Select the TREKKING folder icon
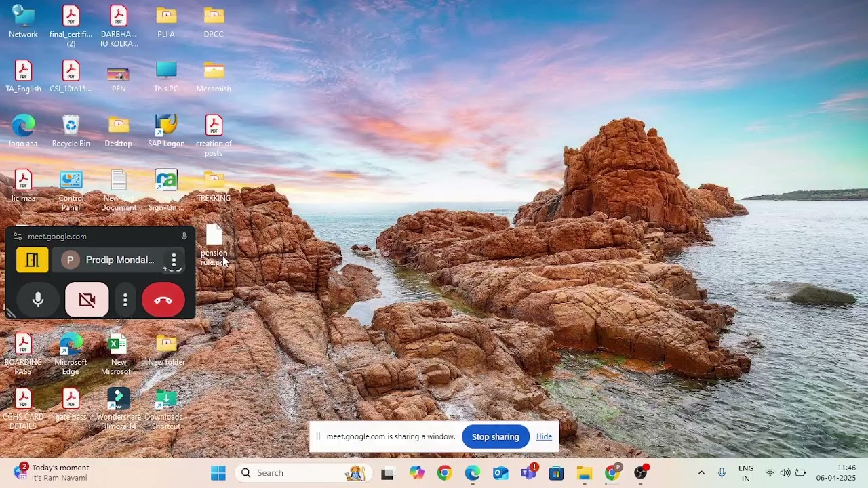The width and height of the screenshot is (868, 488). tap(214, 186)
